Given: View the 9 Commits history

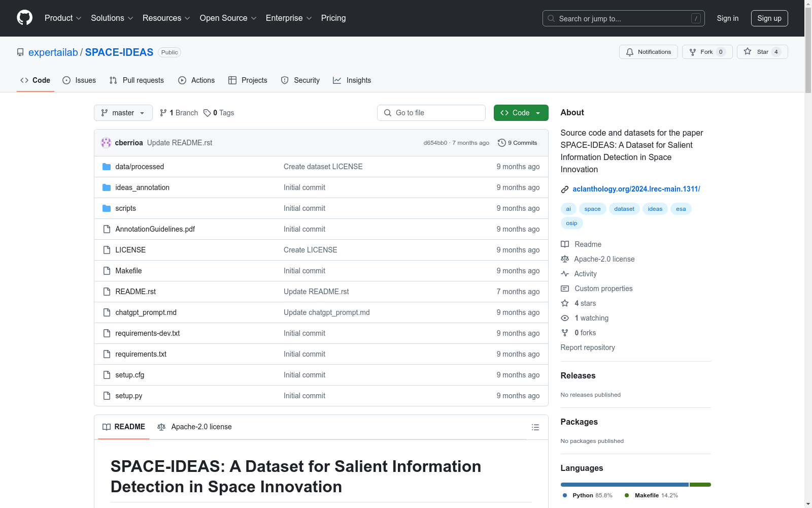Looking at the screenshot, I should pyautogui.click(x=518, y=143).
